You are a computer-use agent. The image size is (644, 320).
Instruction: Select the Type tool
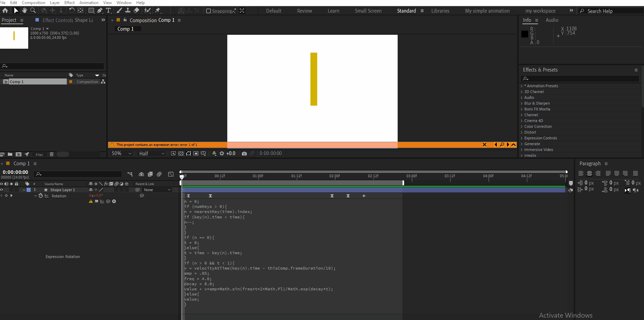pos(108,11)
